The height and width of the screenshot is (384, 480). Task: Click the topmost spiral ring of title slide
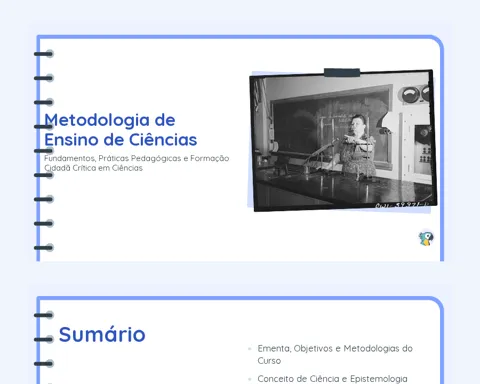(x=44, y=54)
